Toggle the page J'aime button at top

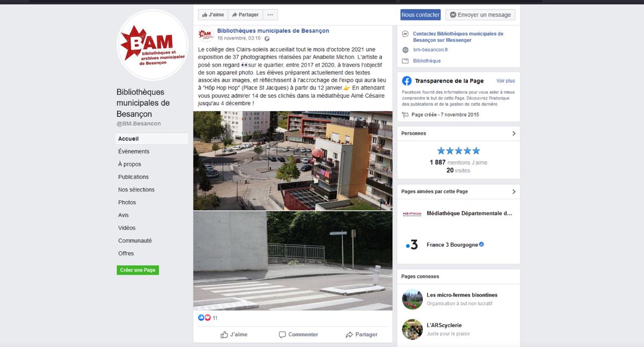tap(213, 14)
